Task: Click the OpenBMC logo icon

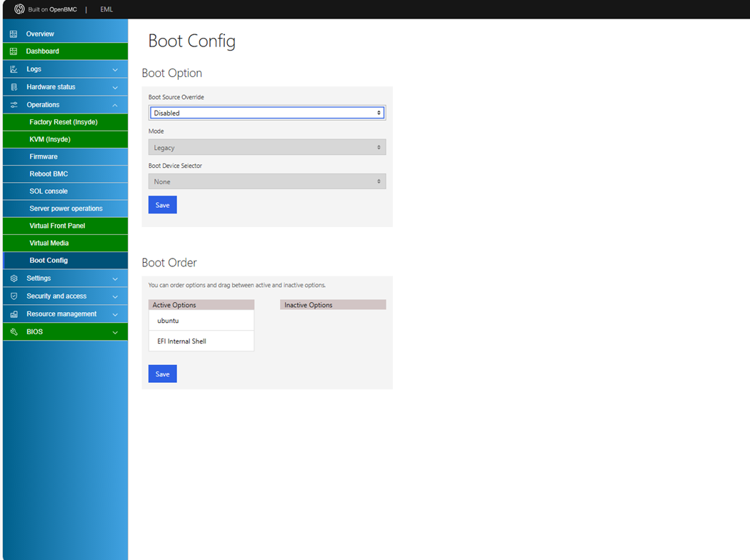Action: [x=19, y=9]
